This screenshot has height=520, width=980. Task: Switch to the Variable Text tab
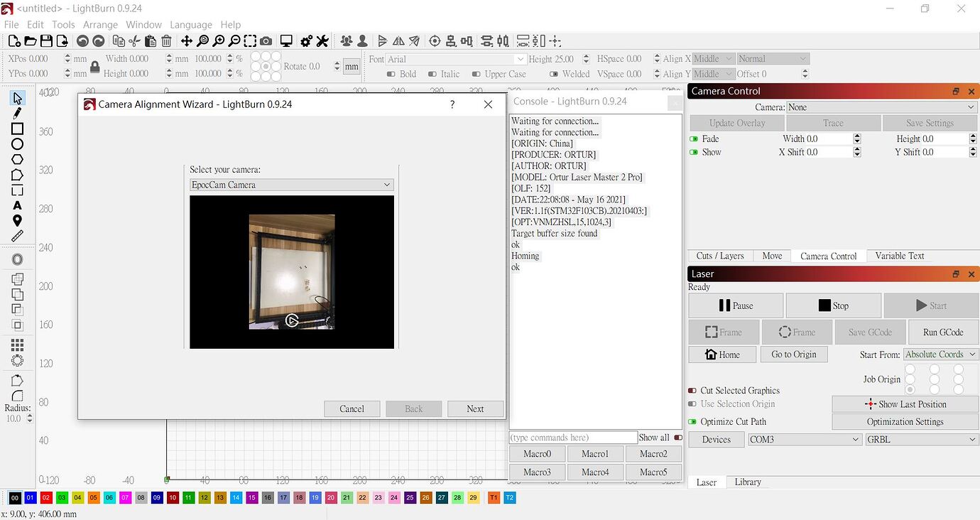[900, 256]
